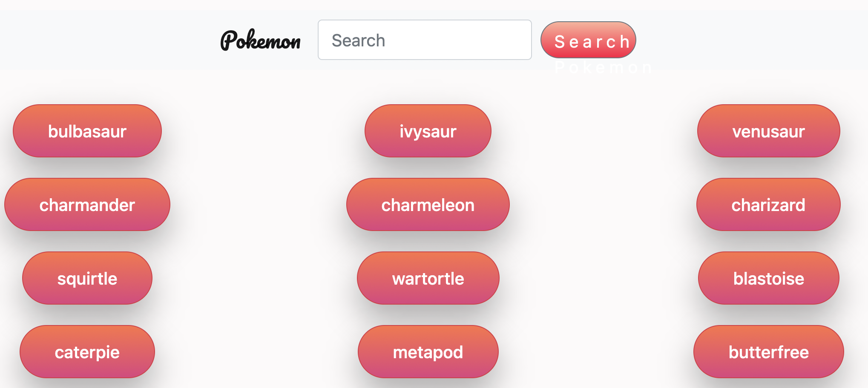Choose venusaur from the list

(x=768, y=131)
